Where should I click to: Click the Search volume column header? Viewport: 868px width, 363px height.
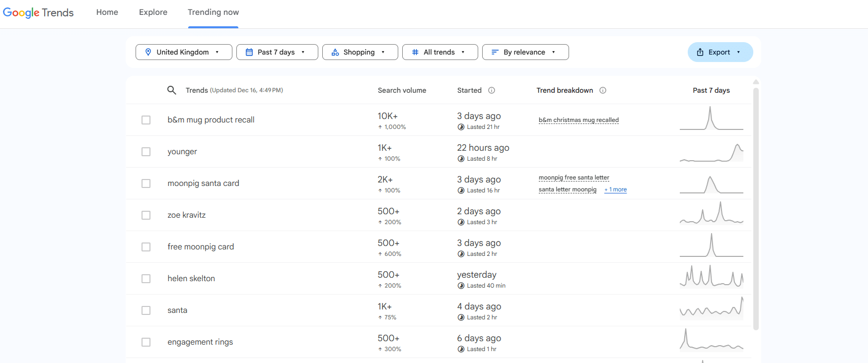tap(402, 90)
